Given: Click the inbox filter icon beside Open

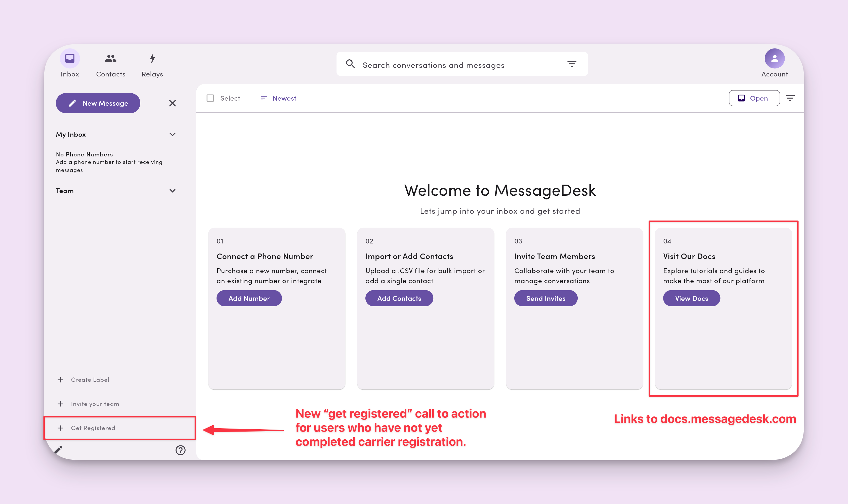Looking at the screenshot, I should 790,98.
